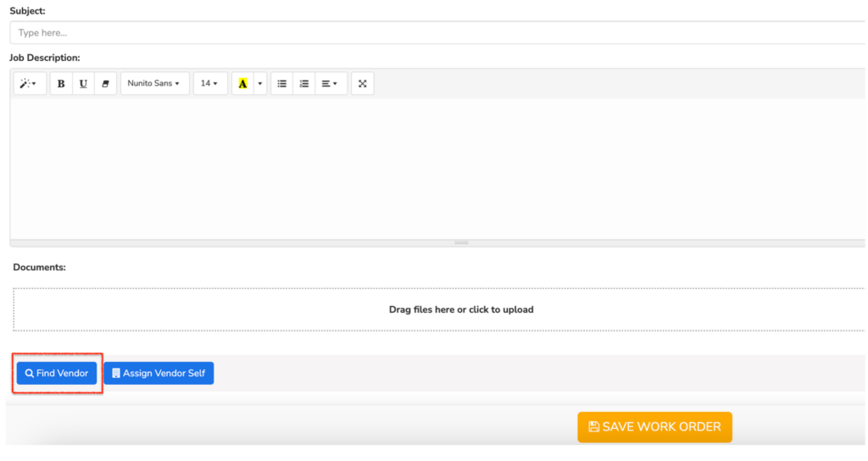This screenshot has height=461, width=868.
Task: Open the paragraph alignment menu
Action: pos(331,84)
